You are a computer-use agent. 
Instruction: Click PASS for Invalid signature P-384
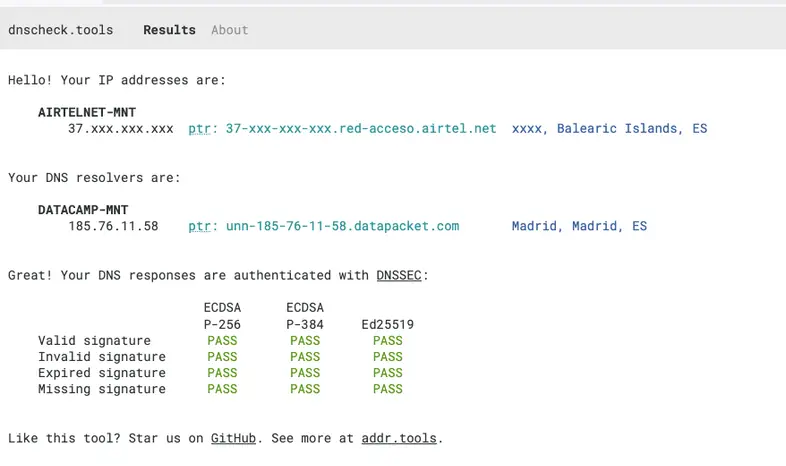pyautogui.click(x=305, y=357)
